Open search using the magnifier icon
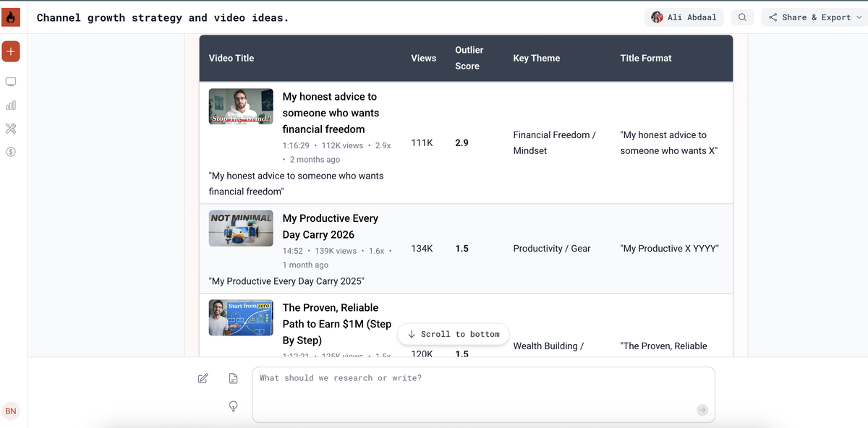This screenshot has height=428, width=868. [x=742, y=17]
